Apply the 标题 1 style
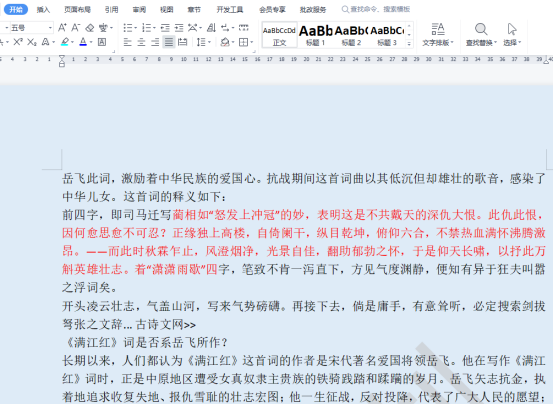The image size is (553, 404). tap(315, 35)
